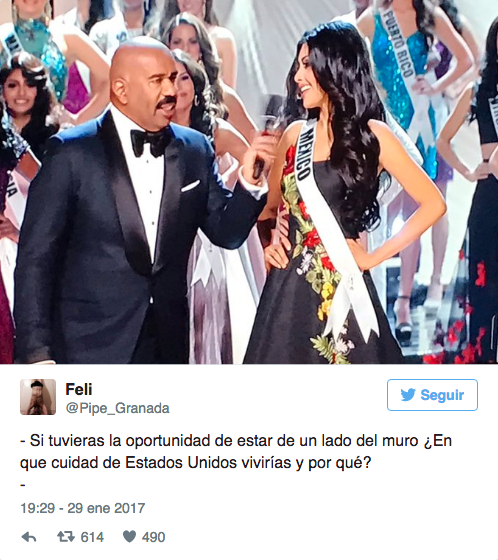Open Feli's profile avatar picture

[x=38, y=397]
